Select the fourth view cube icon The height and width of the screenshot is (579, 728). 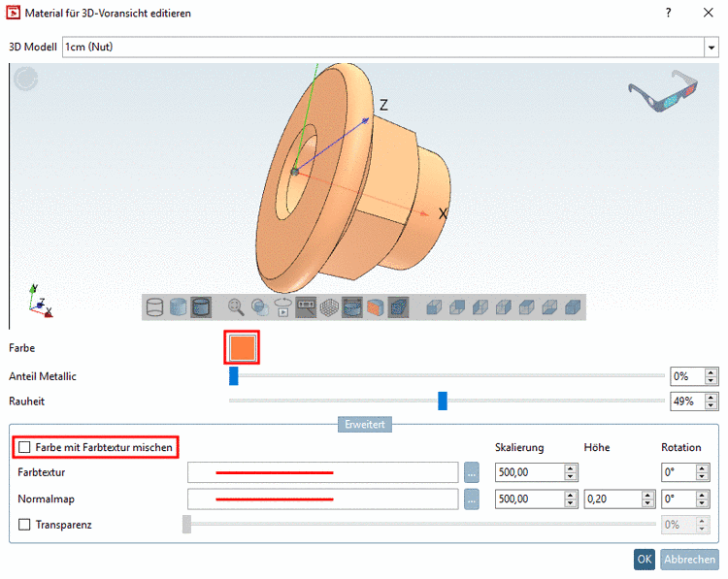(503, 307)
